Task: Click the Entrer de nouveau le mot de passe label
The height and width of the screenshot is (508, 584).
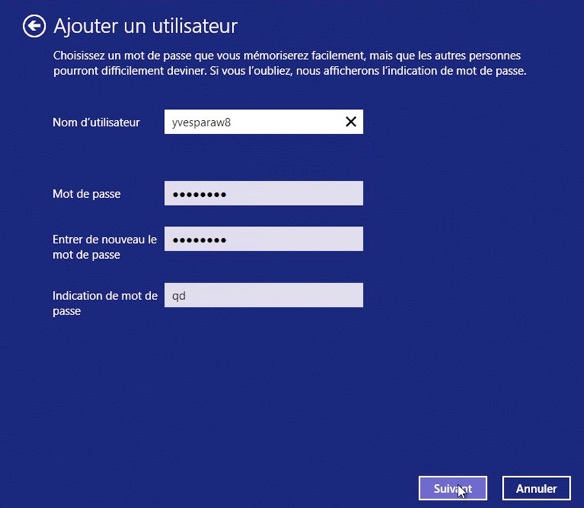Action: (104, 247)
